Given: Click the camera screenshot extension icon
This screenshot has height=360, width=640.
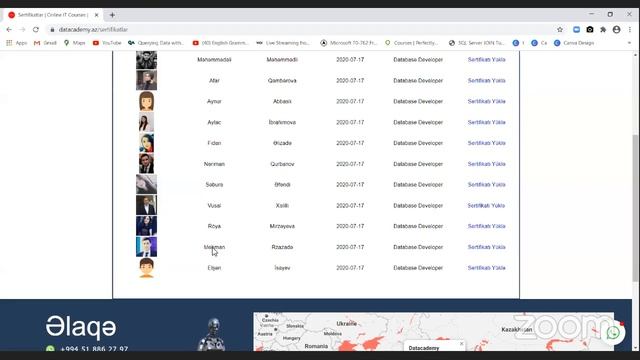Looking at the screenshot, I should click(x=590, y=29).
